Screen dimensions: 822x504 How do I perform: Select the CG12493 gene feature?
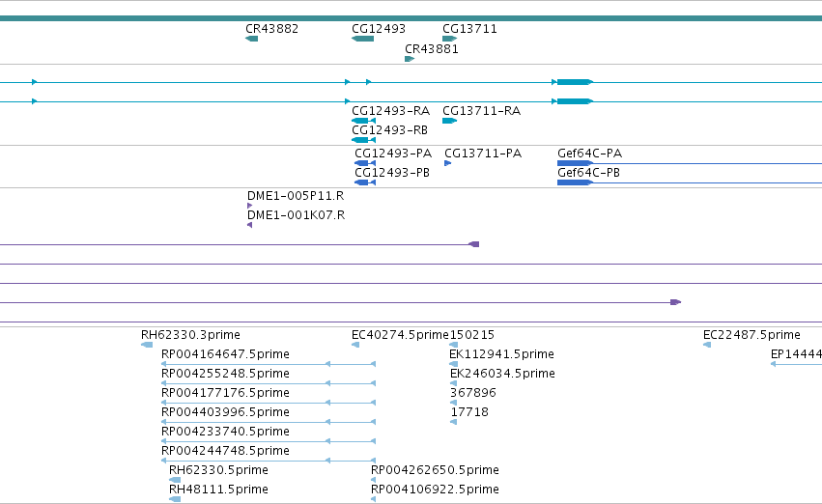363,39
